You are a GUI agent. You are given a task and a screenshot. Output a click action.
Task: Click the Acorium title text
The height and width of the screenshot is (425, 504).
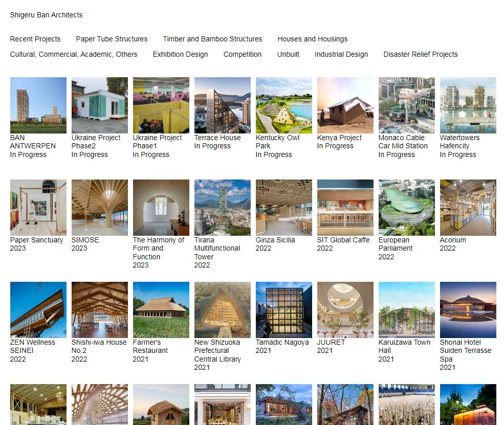(x=452, y=240)
